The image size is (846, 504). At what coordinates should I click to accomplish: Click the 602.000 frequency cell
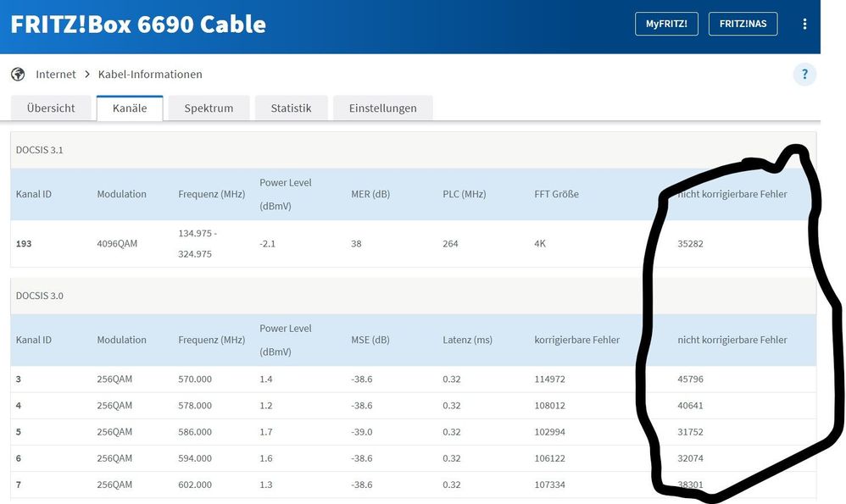(x=195, y=485)
